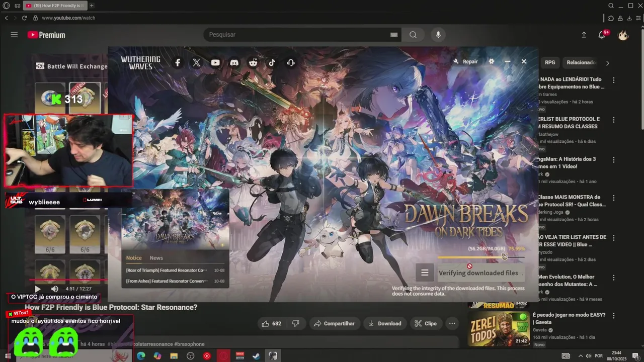Play the YouTube video
Image resolution: width=644 pixels, height=362 pixels.
click(x=37, y=289)
